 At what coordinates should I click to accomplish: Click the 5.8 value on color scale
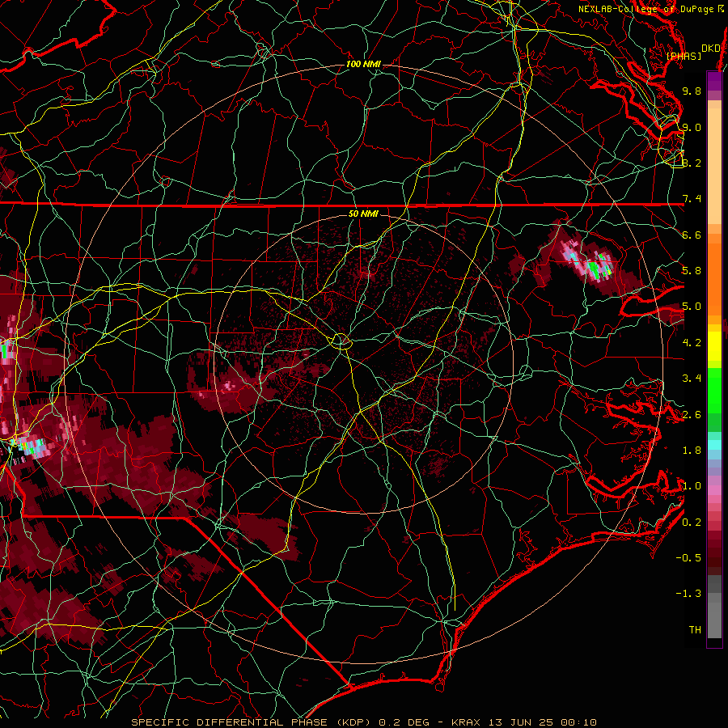(692, 271)
